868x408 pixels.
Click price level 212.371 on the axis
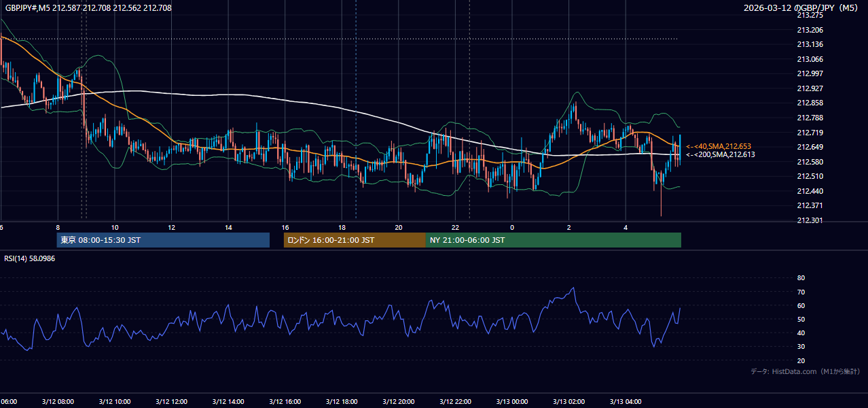(x=810, y=205)
